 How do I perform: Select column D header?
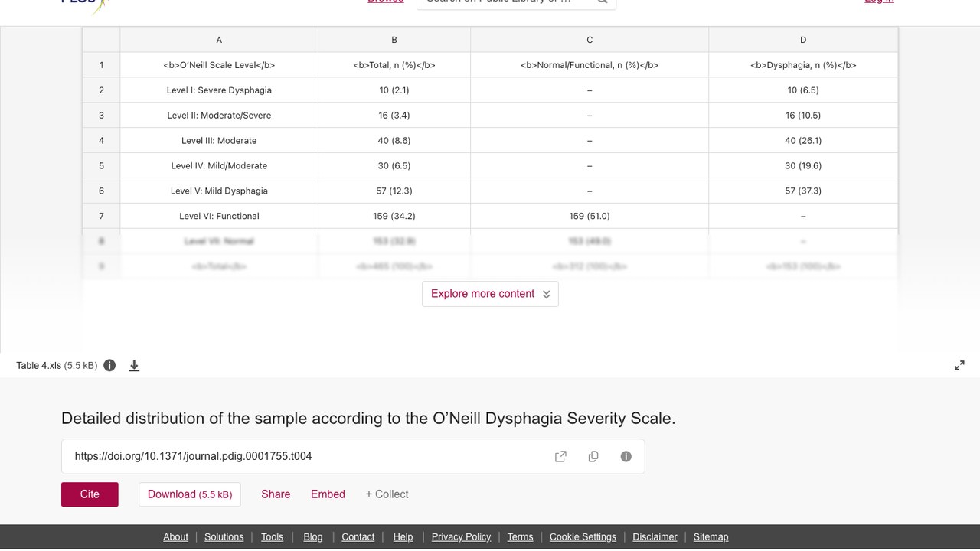click(x=803, y=40)
